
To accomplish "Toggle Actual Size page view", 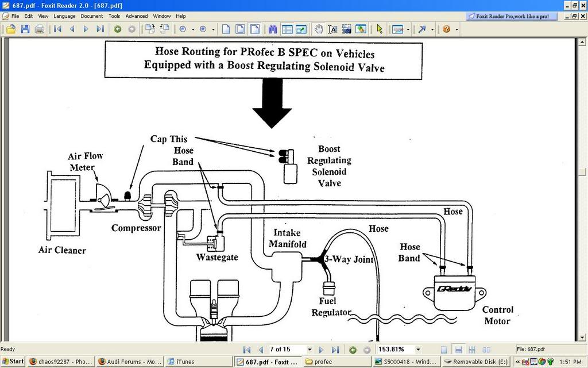I will [x=226, y=29].
